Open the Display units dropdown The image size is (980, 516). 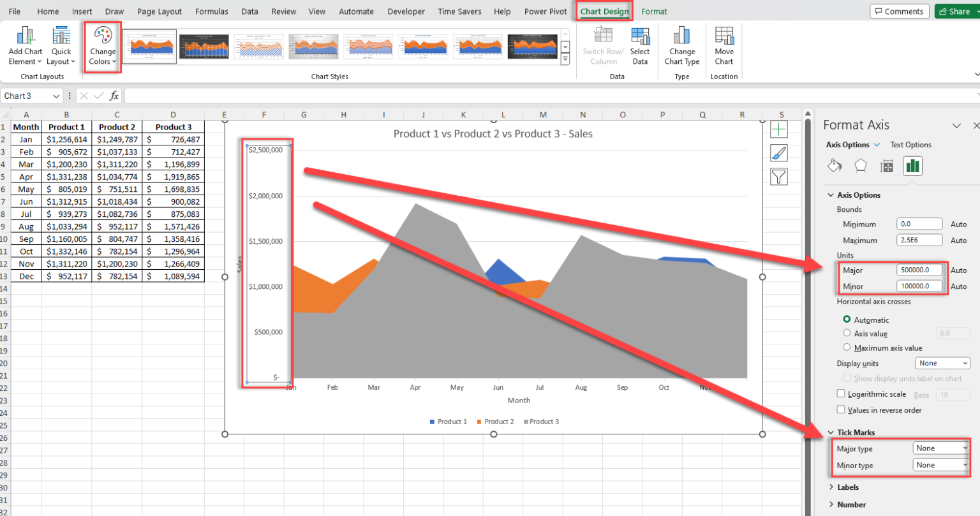point(942,363)
